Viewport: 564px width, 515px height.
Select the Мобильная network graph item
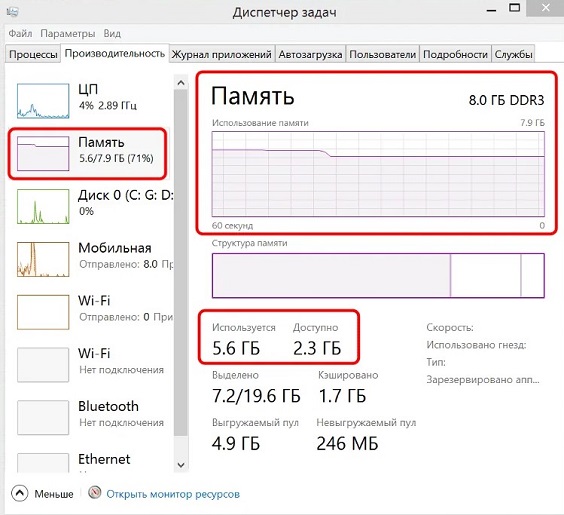click(90, 259)
